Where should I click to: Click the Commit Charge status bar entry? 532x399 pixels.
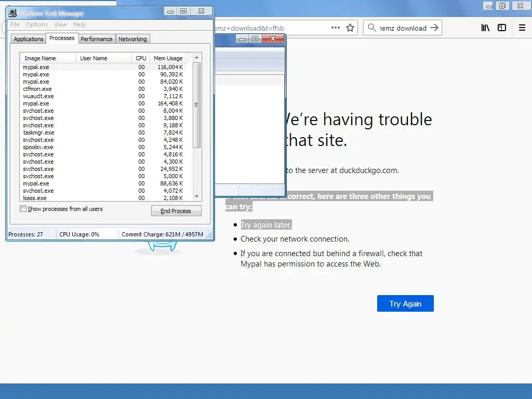pyautogui.click(x=163, y=234)
